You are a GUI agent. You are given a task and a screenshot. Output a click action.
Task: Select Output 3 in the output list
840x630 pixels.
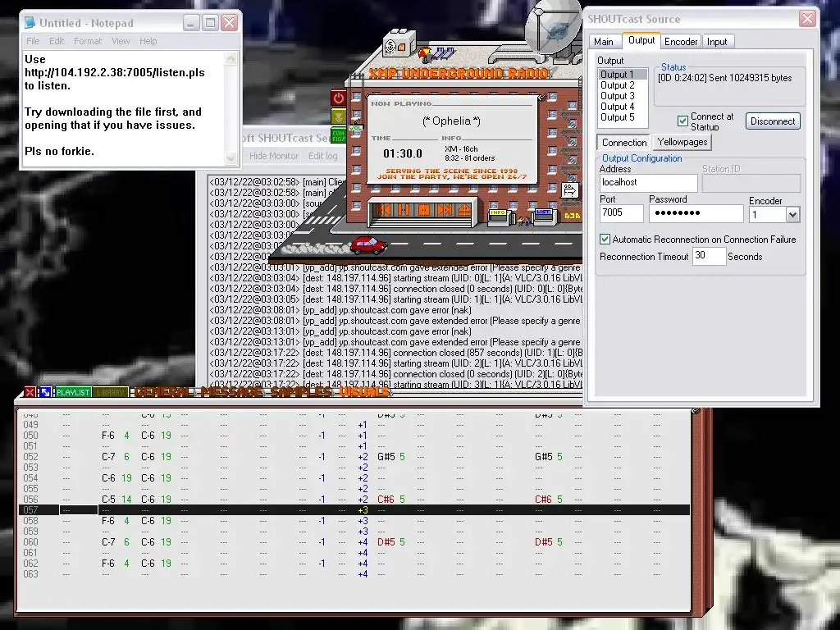pos(623,96)
